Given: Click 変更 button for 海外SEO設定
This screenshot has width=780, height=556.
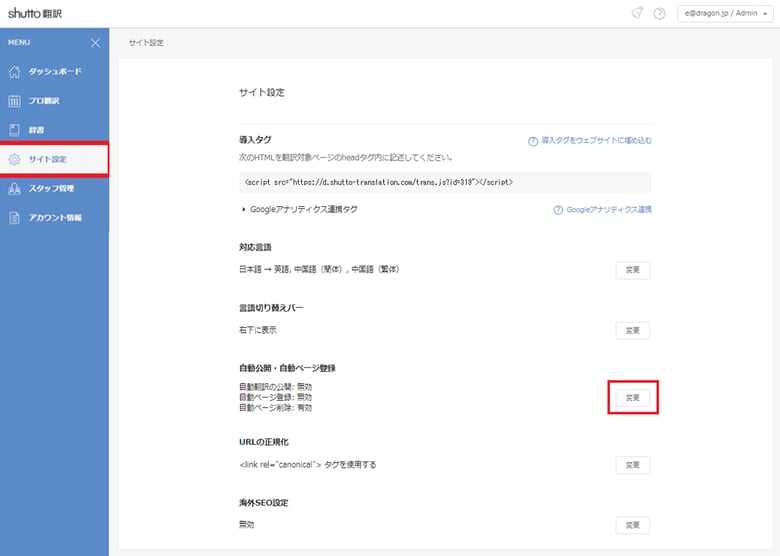Looking at the screenshot, I should tap(633, 525).
